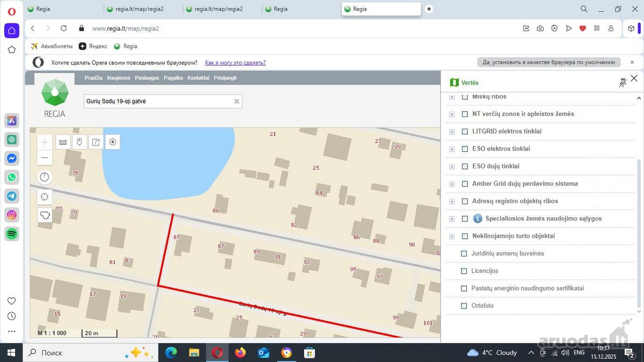Close the Vertės layers panel
This screenshot has width=644, height=362.
[x=634, y=78]
